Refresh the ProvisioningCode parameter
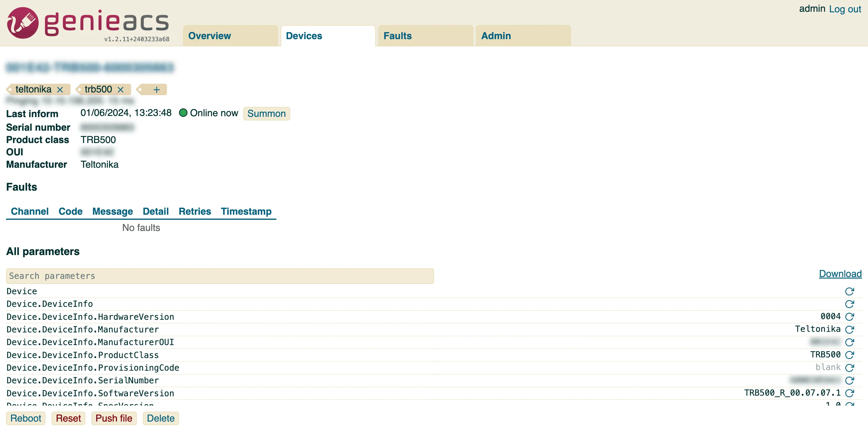The image size is (868, 433). [850, 368]
